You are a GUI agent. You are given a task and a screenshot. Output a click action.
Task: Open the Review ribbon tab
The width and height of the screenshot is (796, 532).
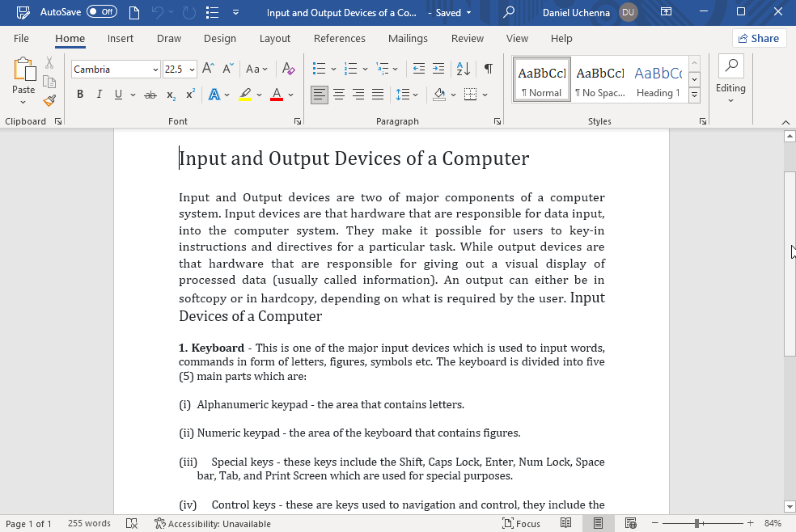[x=468, y=38]
